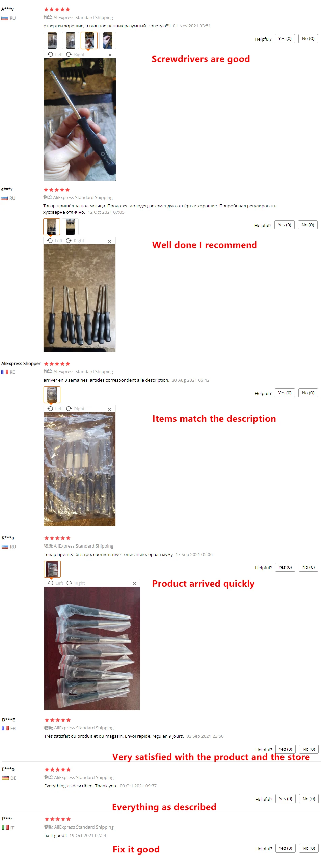The width and height of the screenshot is (324, 868).
Task: Close 4***r's expanded photo viewer
Action: 109,241
